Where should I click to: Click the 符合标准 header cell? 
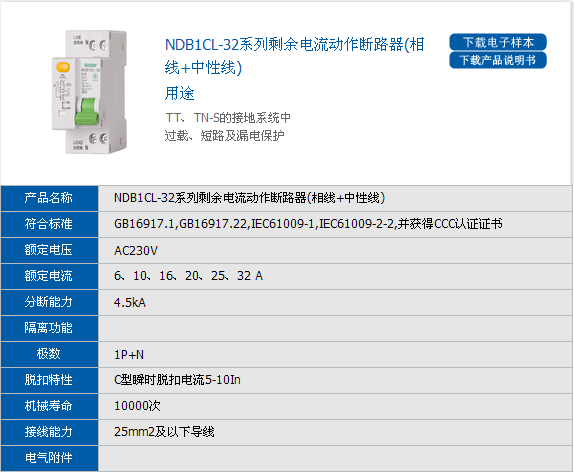point(49,224)
